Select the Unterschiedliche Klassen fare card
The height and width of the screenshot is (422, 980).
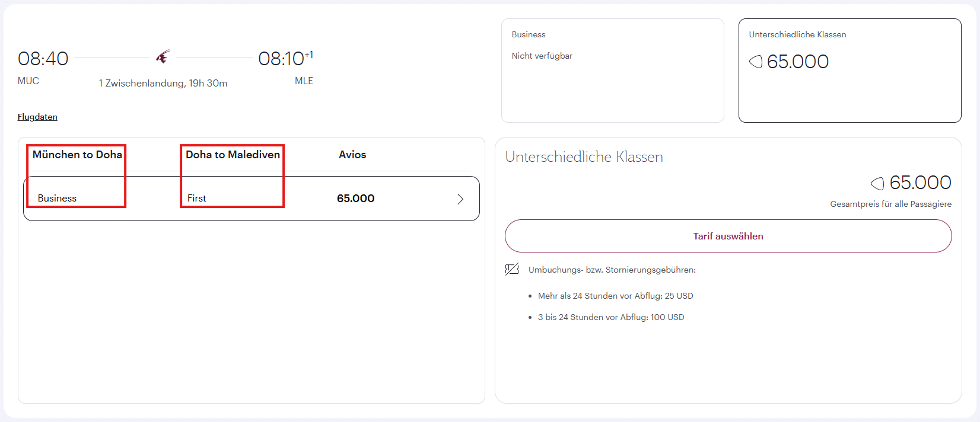(849, 71)
